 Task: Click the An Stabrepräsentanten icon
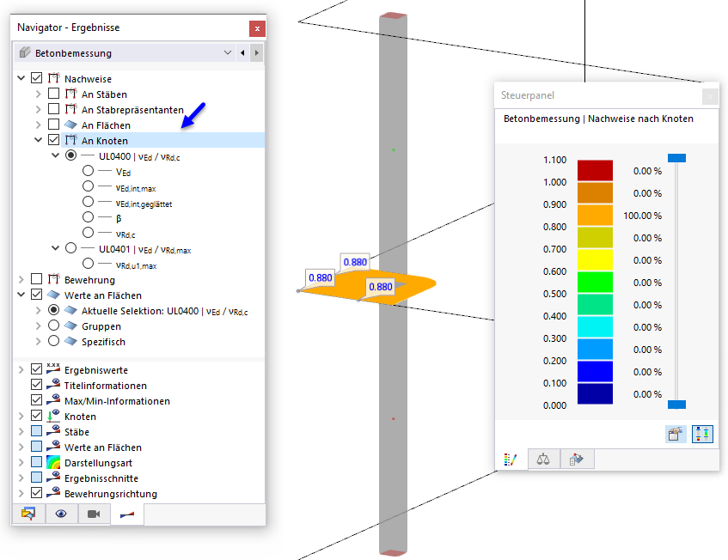point(71,109)
